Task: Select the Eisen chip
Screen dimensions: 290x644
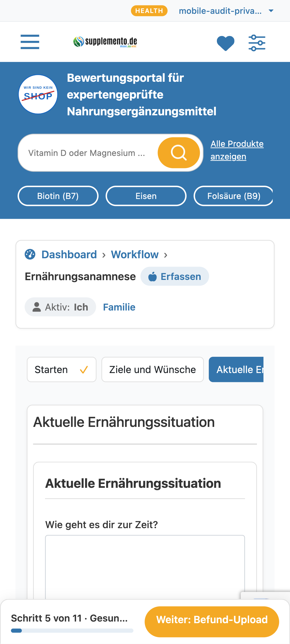Action: 146,196
